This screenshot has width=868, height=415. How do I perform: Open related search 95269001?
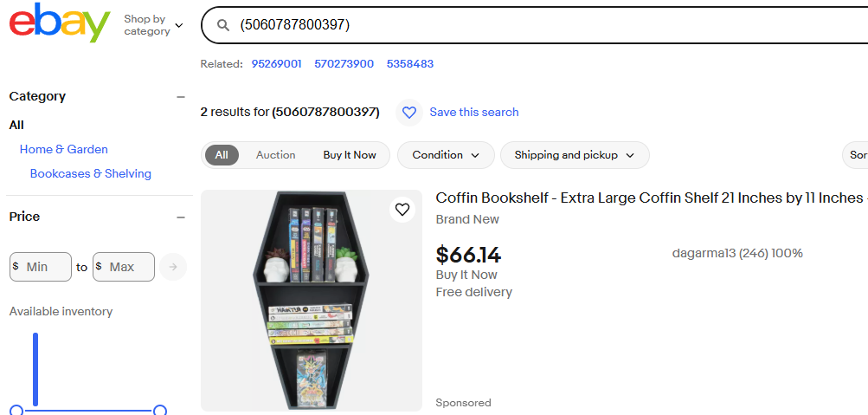pos(276,64)
